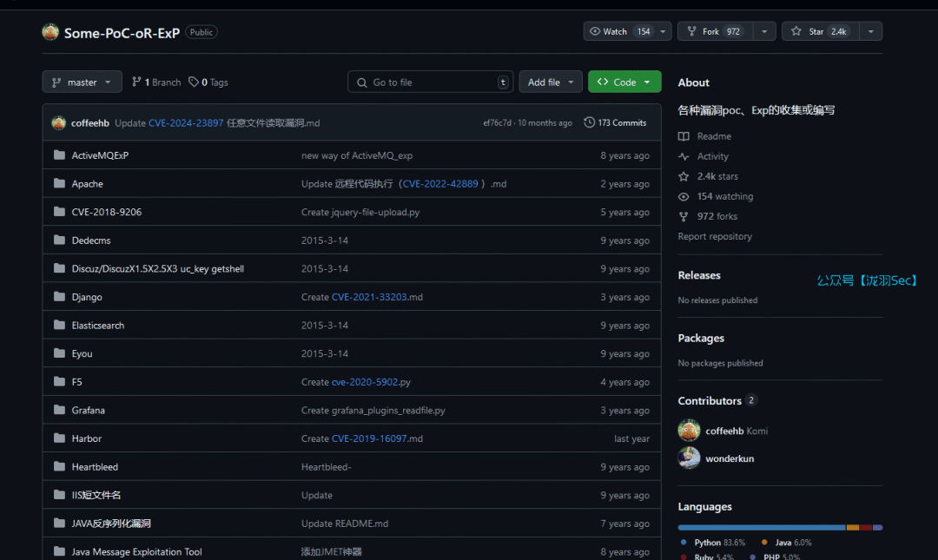
Task: Click the CVE-2018-9206 folder icon
Action: [59, 211]
